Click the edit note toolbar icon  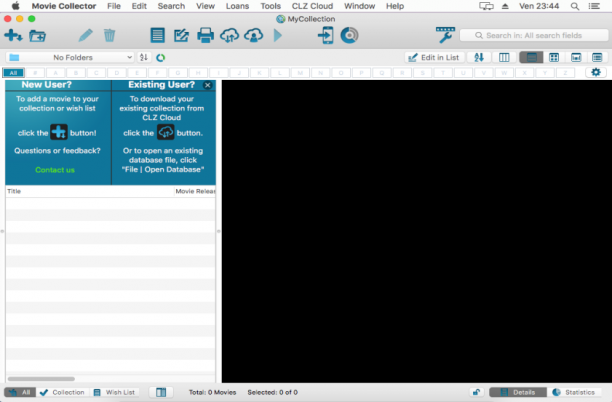(181, 36)
